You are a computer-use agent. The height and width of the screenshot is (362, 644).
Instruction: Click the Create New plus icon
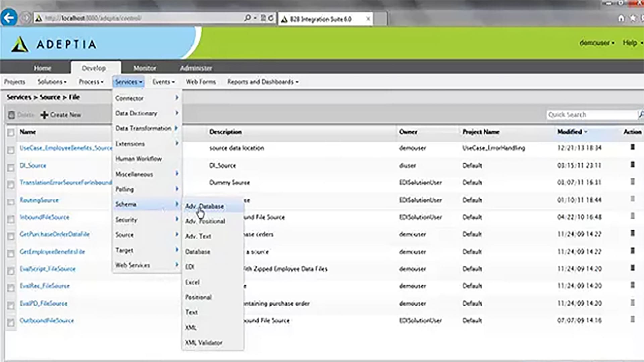(x=44, y=115)
